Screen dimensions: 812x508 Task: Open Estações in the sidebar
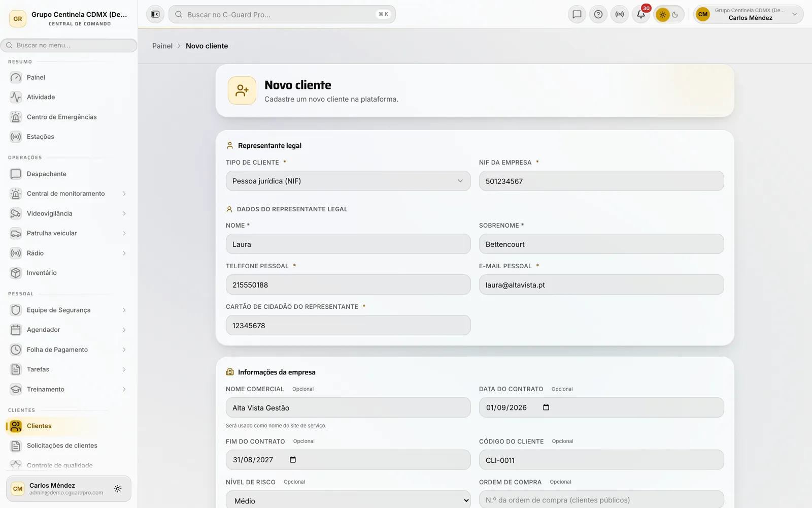coord(68,137)
